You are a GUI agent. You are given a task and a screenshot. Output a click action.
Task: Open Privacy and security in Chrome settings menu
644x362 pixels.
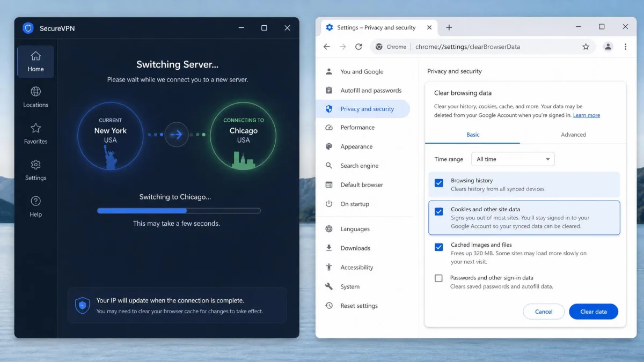point(363,109)
